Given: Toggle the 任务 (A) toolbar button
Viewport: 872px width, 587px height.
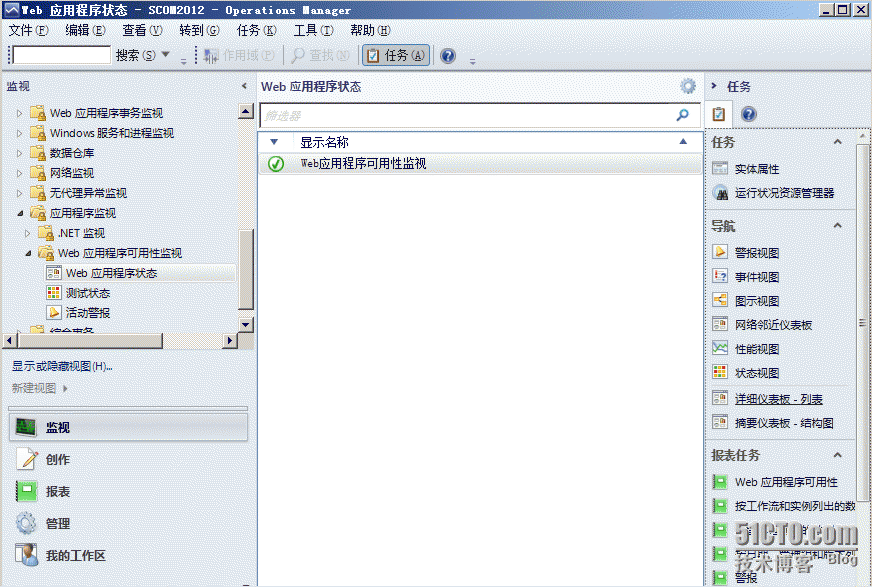Looking at the screenshot, I should [x=396, y=56].
